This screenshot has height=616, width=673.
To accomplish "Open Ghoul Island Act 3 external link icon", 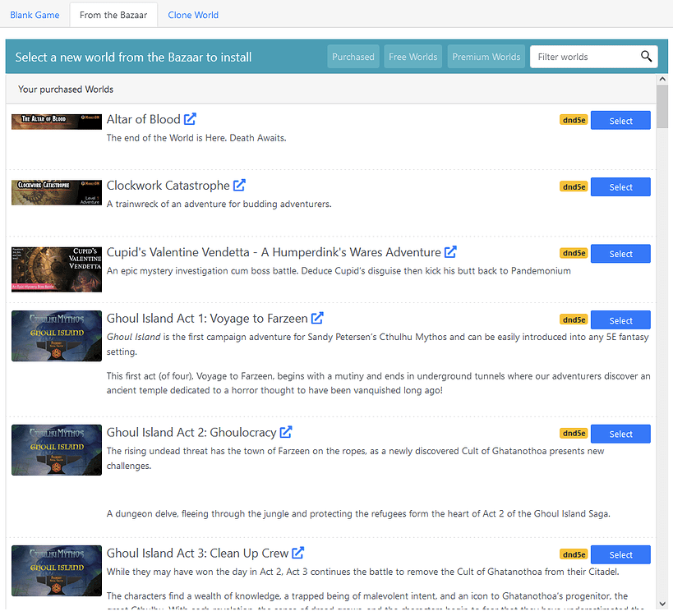I will tap(297, 553).
